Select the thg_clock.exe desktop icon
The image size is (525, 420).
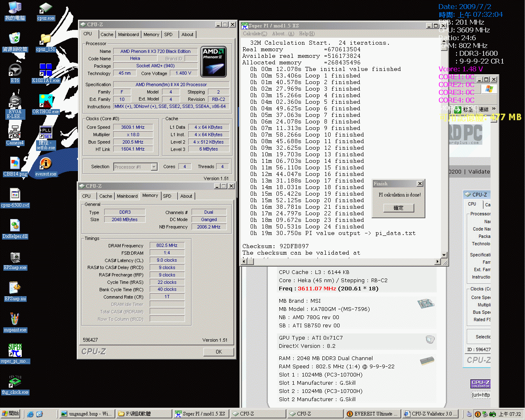(15, 385)
